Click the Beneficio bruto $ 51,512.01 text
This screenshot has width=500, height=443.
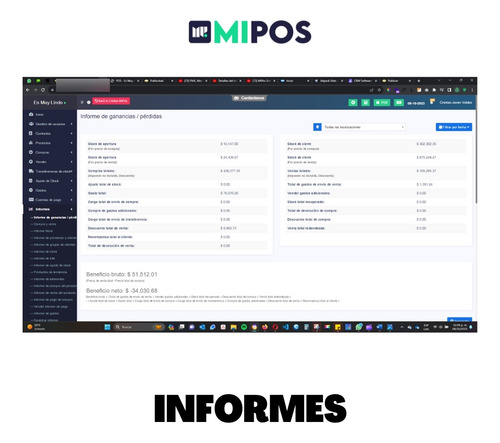click(x=122, y=274)
